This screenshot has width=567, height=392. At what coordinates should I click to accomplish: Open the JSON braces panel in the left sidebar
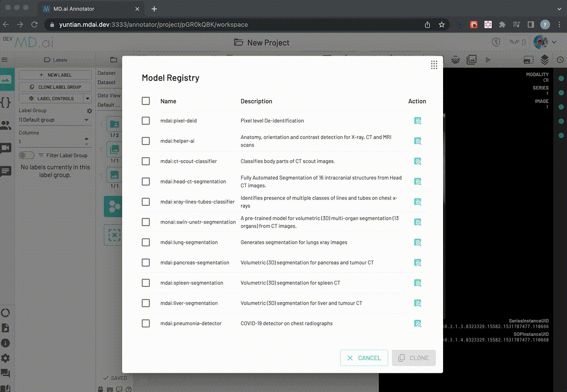6,102
